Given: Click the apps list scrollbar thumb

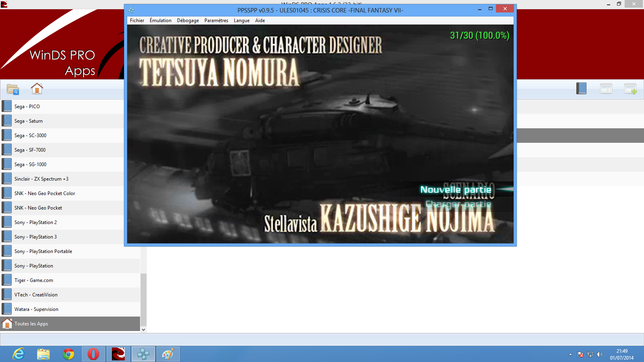Looking at the screenshot, I should coord(143,300).
